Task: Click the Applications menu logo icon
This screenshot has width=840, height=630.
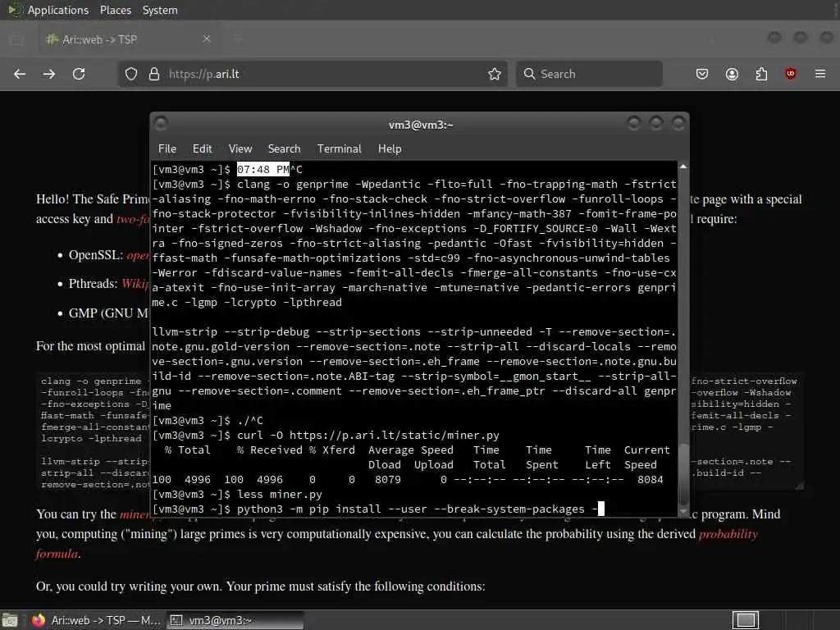Action: click(x=15, y=10)
